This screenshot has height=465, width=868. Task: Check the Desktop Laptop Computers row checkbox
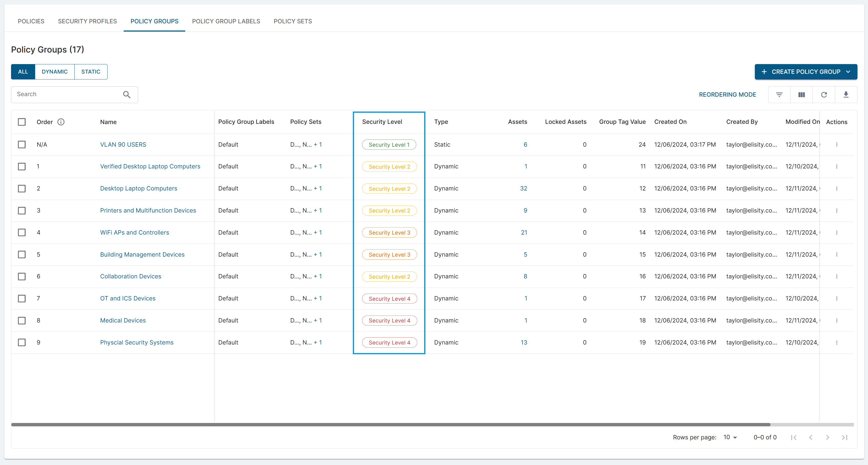[x=22, y=189]
